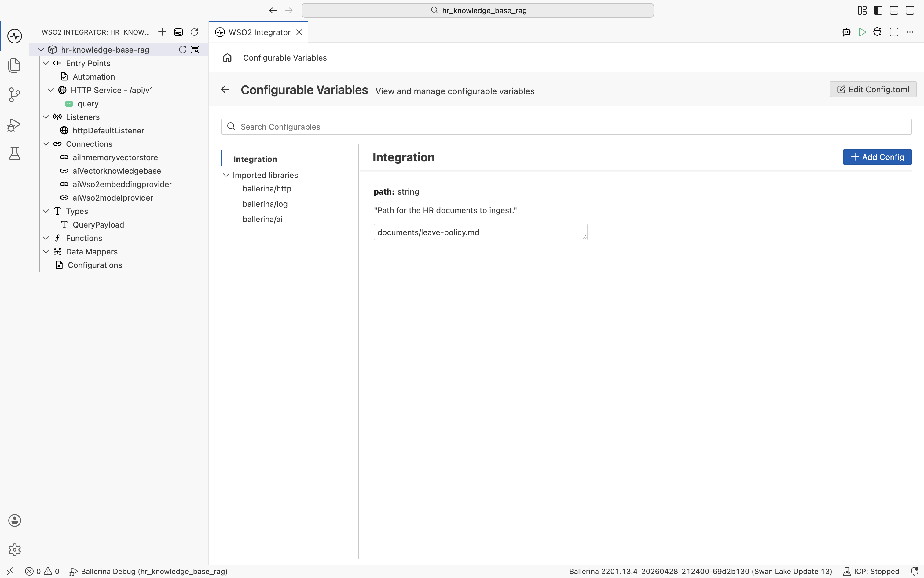Select the ballerina/ai library
924x578 pixels.
(263, 220)
